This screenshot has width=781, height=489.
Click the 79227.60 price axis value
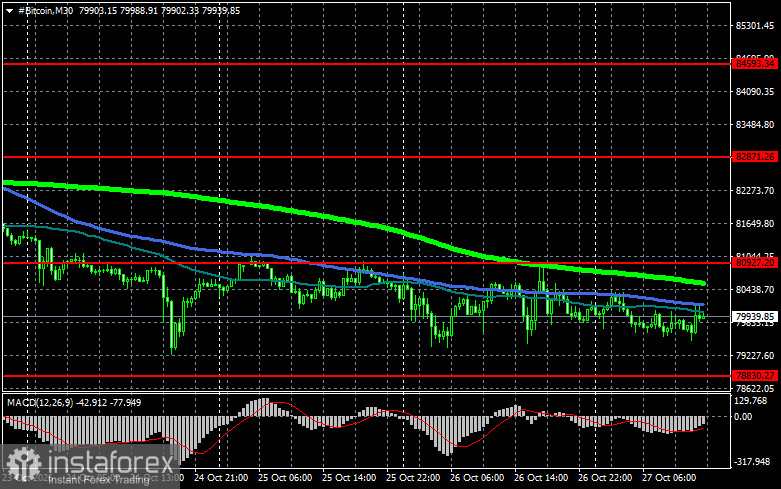click(755, 356)
